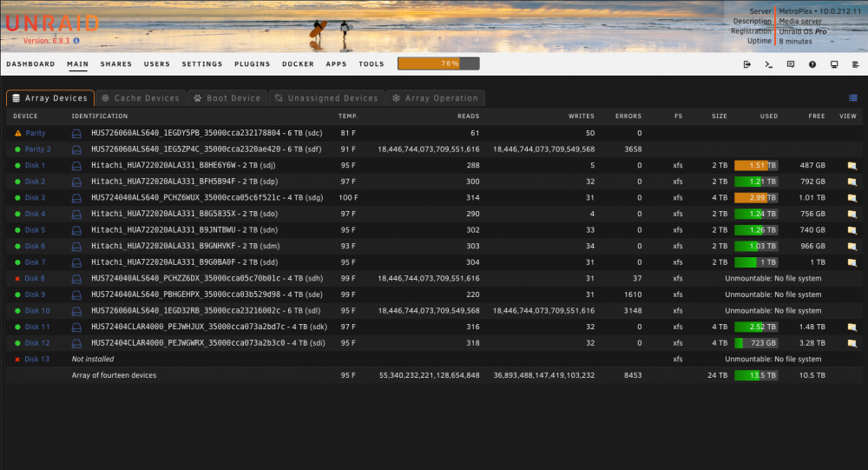Browse Disk 4 via its folder view icon
The image size is (868, 470).
(x=852, y=214)
